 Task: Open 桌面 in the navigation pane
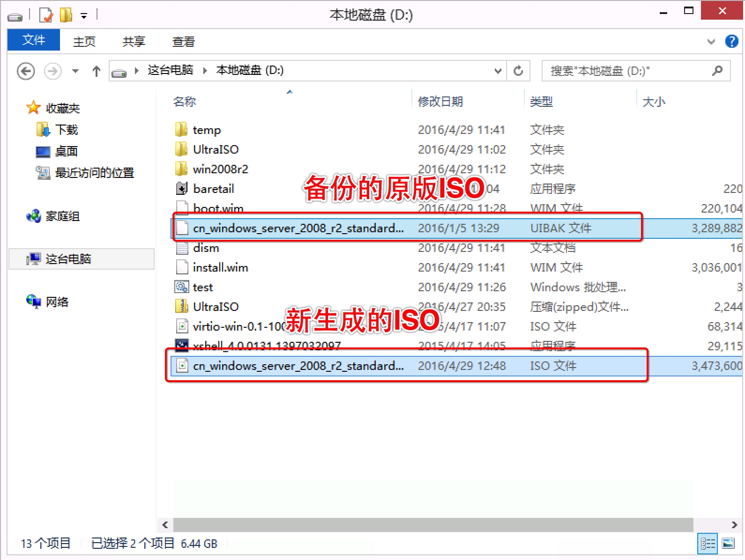click(x=66, y=151)
